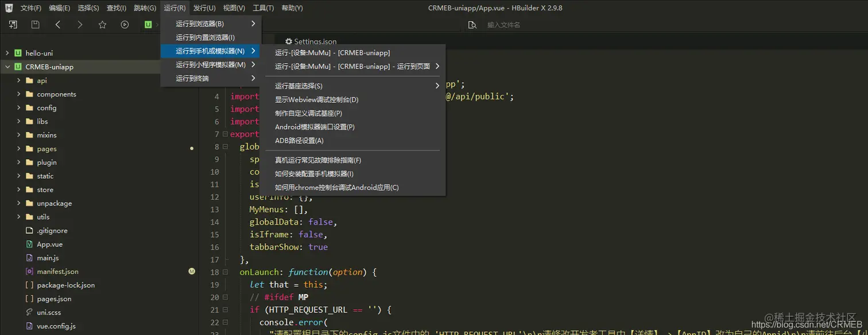Viewport: 868px width, 335px height.
Task: Click the forward navigation arrow icon
Action: tap(80, 24)
